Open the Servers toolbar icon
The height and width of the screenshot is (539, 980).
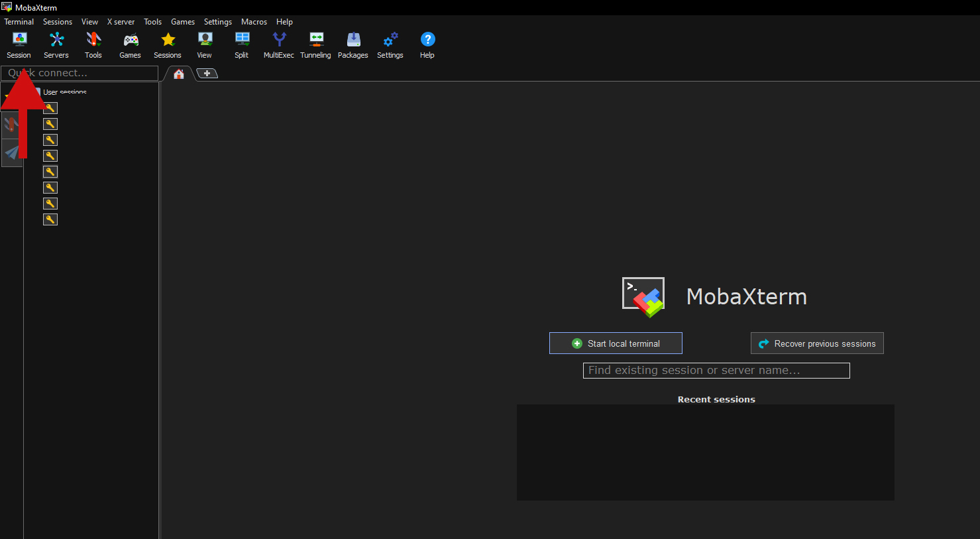[x=56, y=46]
